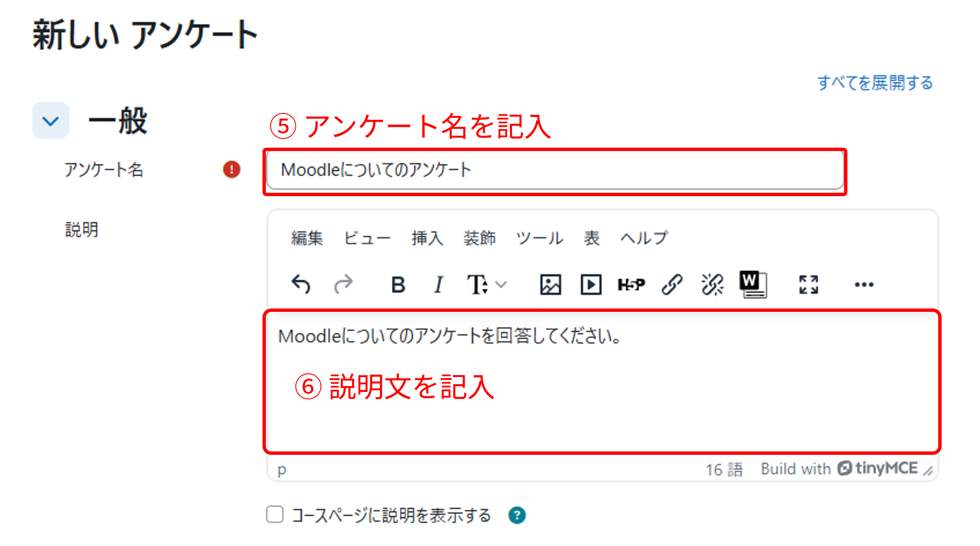Viewport: 980px width, 546px height.
Task: Insert multimedia using the play icon
Action: point(591,284)
